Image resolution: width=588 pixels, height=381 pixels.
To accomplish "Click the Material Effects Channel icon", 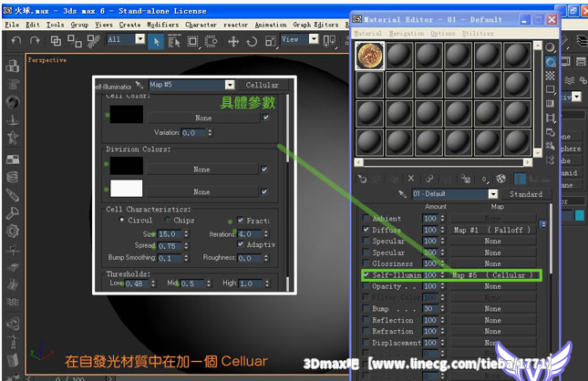I will (x=484, y=180).
